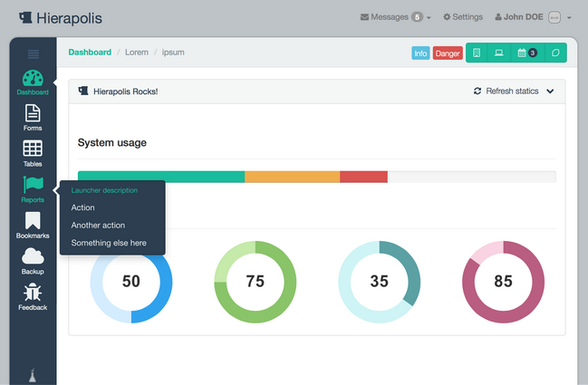Open the Backup cloud icon
The height and width of the screenshot is (385, 588).
point(33,256)
